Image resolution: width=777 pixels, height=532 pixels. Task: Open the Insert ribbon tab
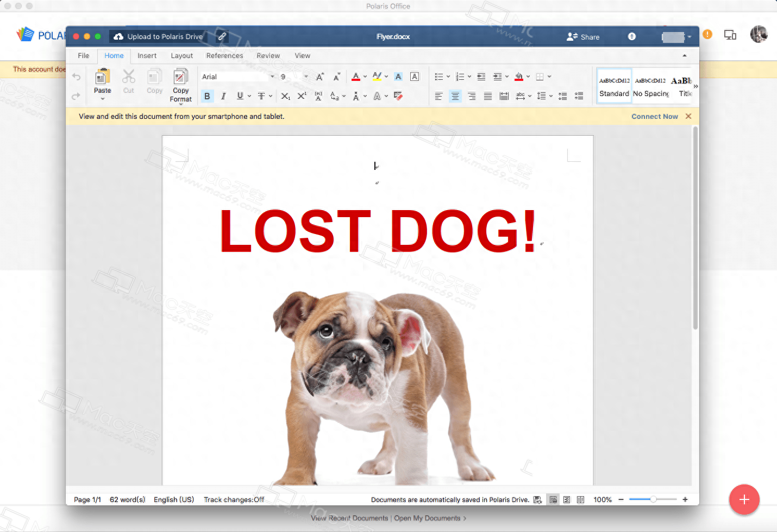pyautogui.click(x=147, y=56)
